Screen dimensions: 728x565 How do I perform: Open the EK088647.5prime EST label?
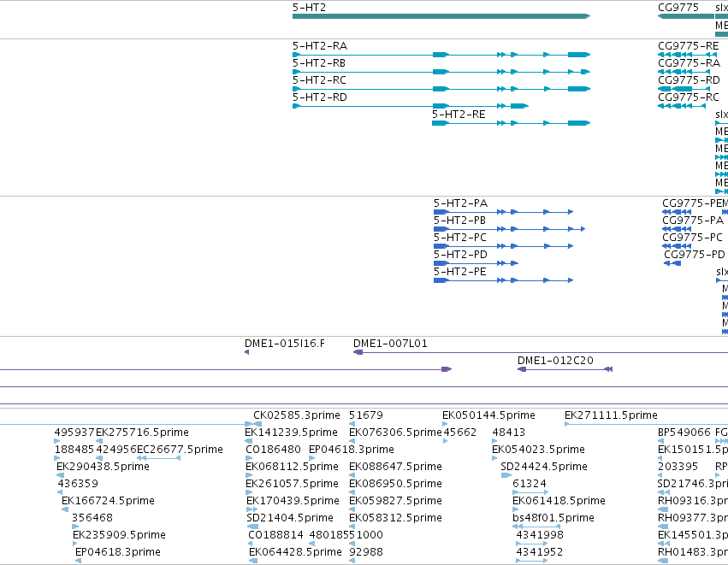(x=395, y=467)
